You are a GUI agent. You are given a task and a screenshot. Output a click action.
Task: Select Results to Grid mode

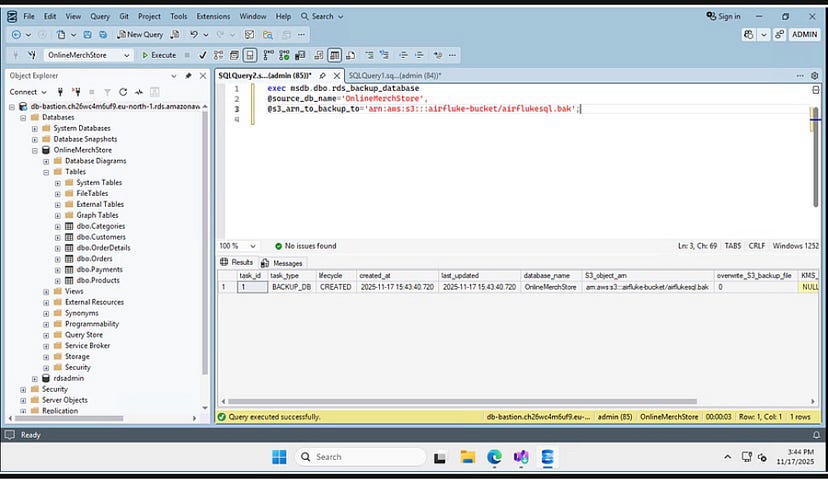click(334, 55)
